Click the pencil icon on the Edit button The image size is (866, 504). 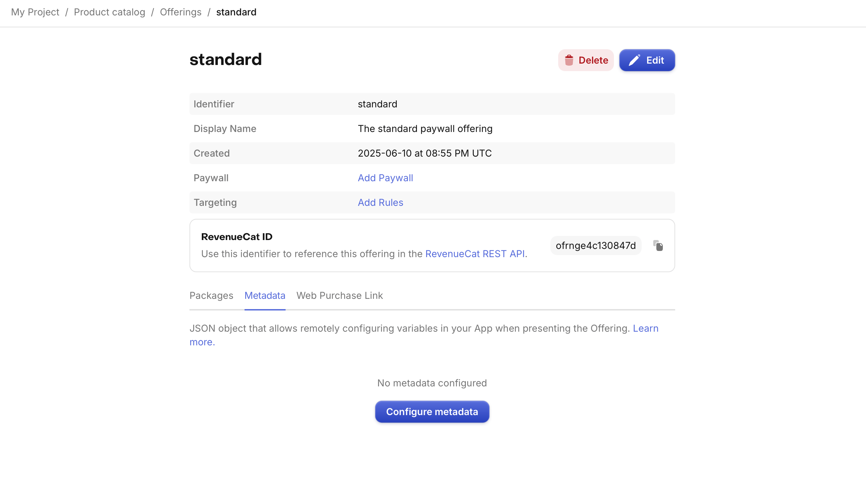click(635, 60)
